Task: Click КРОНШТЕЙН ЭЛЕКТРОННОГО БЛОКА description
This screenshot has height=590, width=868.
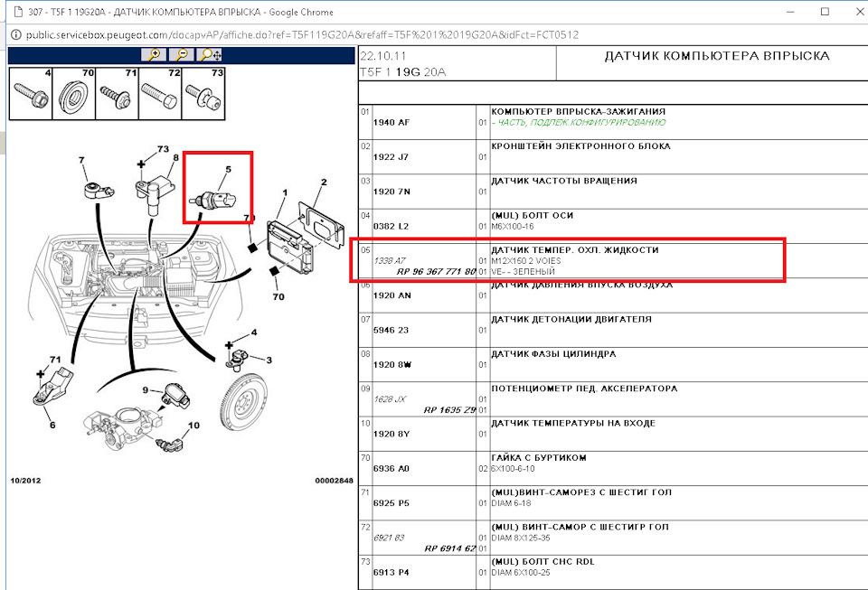Action: tap(580, 146)
